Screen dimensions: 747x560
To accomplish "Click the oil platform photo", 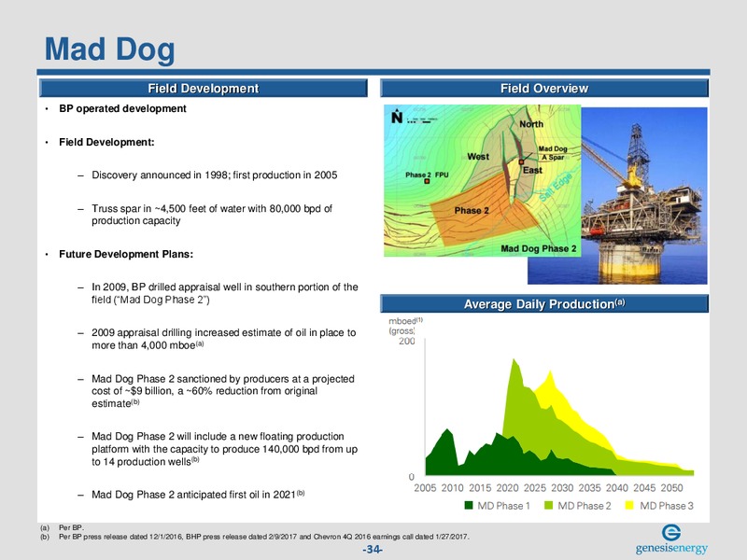I will (x=643, y=195).
